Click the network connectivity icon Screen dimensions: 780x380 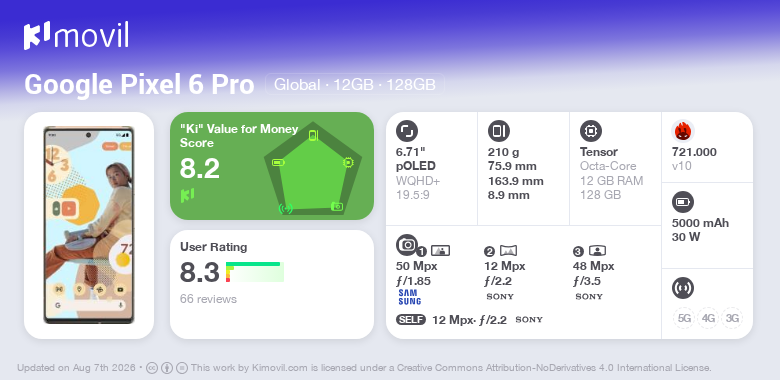683,288
